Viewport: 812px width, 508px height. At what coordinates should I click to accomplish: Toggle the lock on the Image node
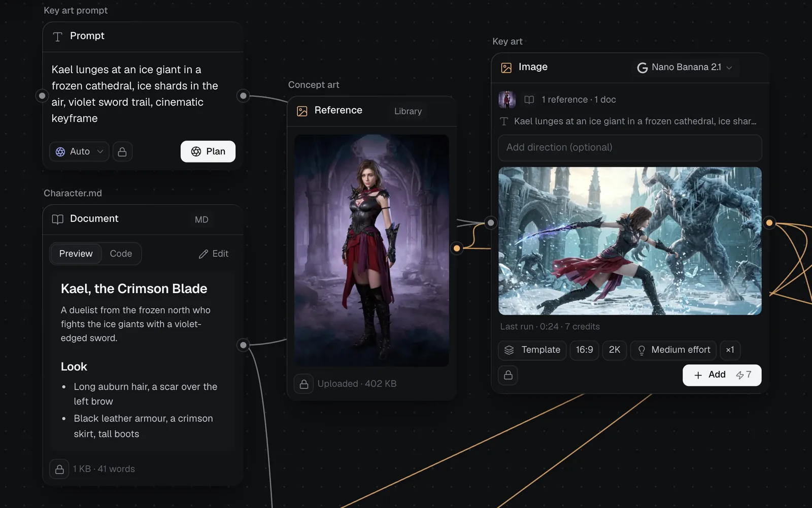pyautogui.click(x=508, y=375)
